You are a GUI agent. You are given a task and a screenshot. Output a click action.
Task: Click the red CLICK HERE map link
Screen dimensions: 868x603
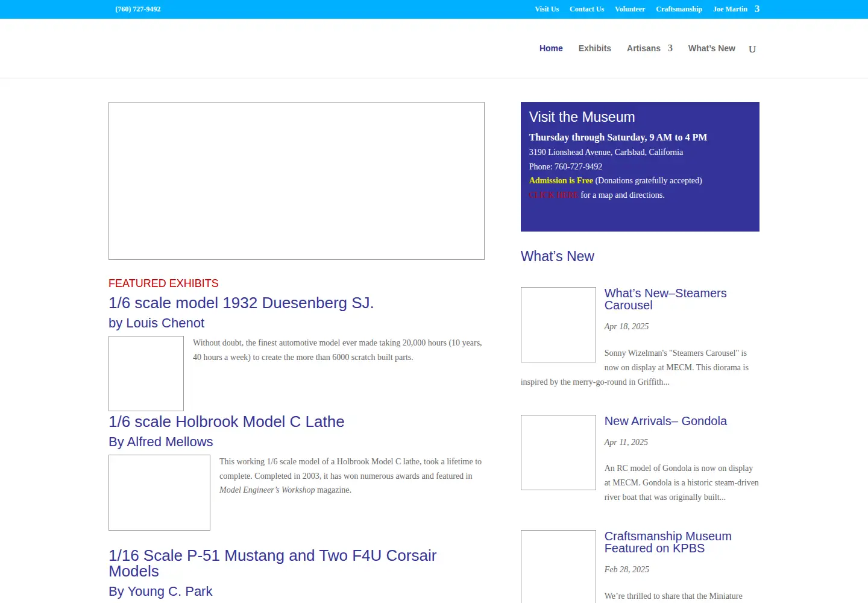(x=553, y=195)
